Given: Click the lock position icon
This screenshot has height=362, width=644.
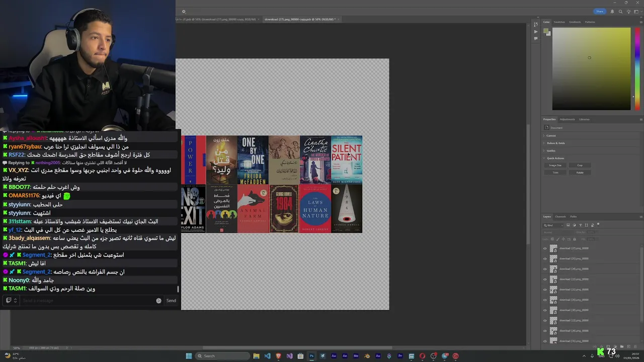Looking at the screenshot, I should [563, 239].
